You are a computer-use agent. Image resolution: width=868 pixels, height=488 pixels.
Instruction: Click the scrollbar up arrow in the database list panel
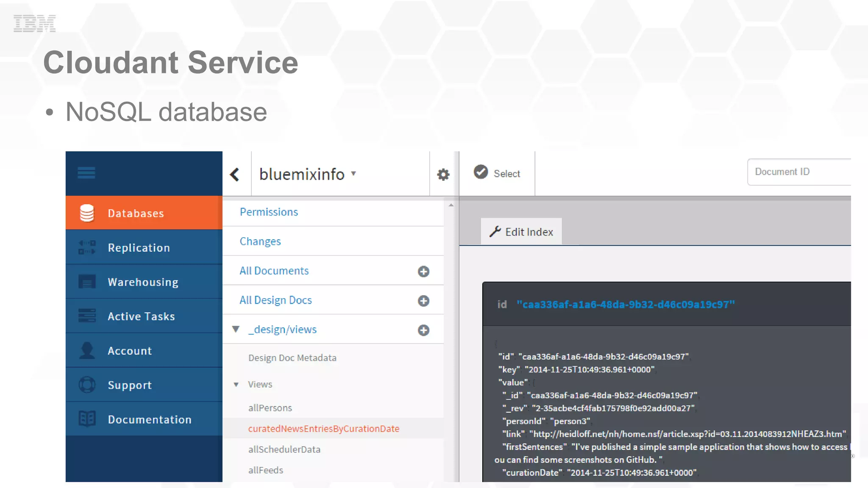451,205
